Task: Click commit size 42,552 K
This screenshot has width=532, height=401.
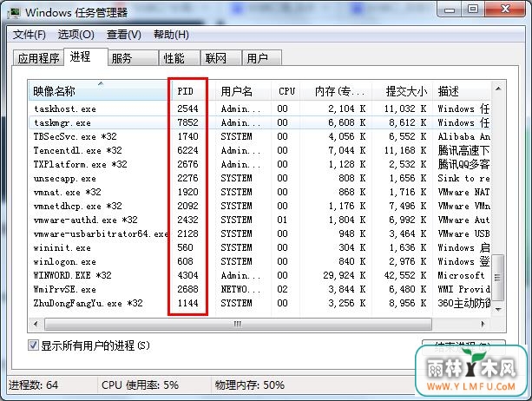Action: point(405,275)
